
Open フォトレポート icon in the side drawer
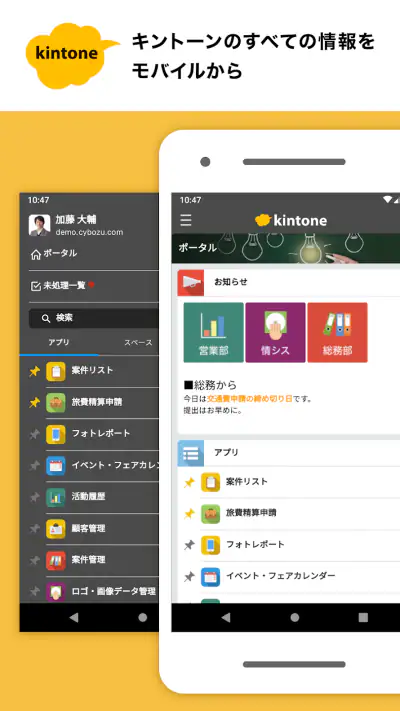pyautogui.click(x=56, y=434)
